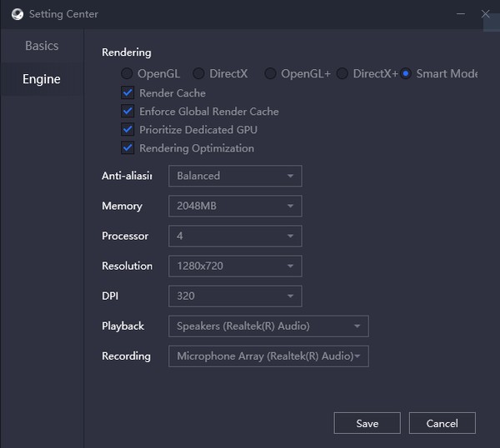
Task: Change the Resolution 1280x720 dropdown
Action: (235, 266)
